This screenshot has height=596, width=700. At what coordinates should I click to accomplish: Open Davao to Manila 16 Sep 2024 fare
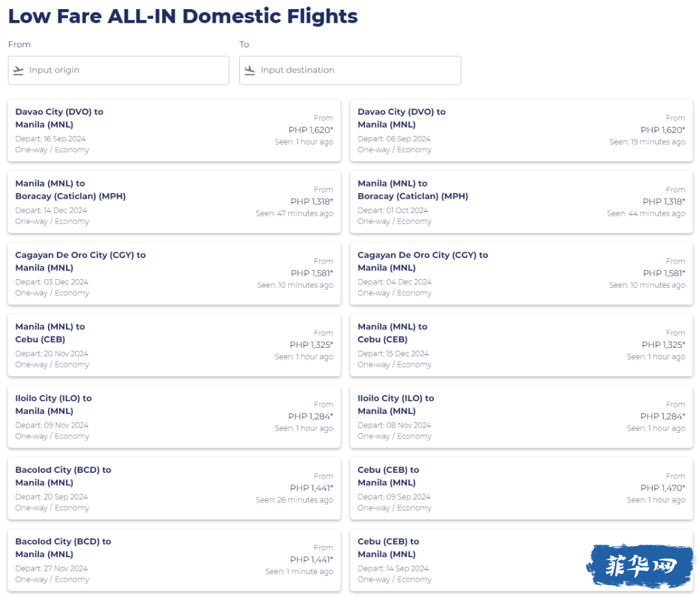[174, 130]
